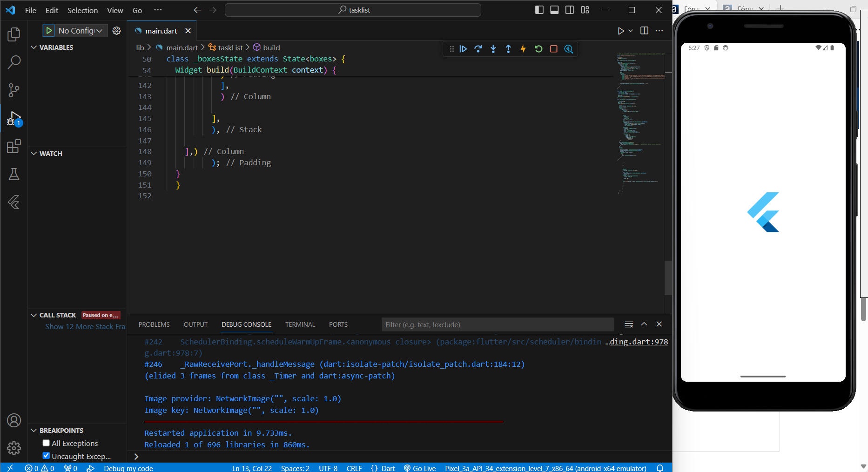Open Widget Inspector from debug toolbar
The image size is (868, 472).
[569, 49]
